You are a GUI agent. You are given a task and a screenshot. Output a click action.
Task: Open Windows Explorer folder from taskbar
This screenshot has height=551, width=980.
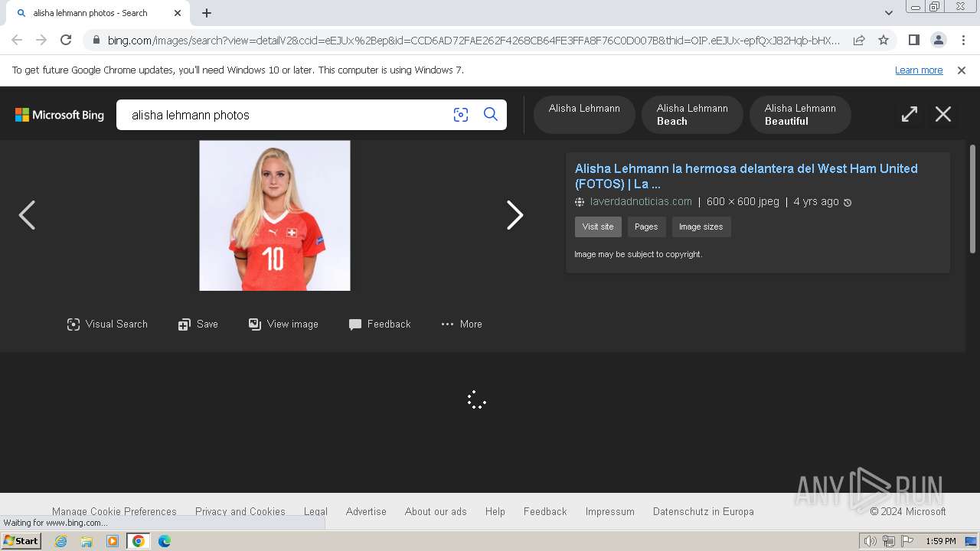pyautogui.click(x=87, y=541)
